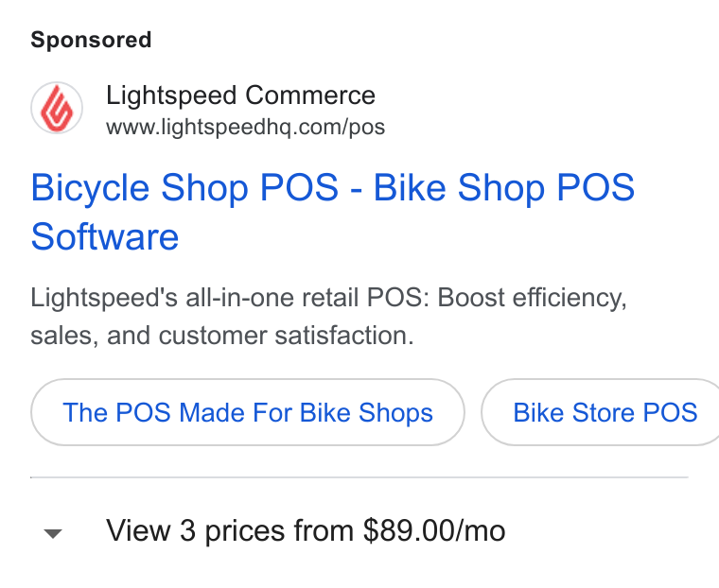The width and height of the screenshot is (719, 588).
Task: Click the $89.00/mo price text
Action: (x=434, y=531)
